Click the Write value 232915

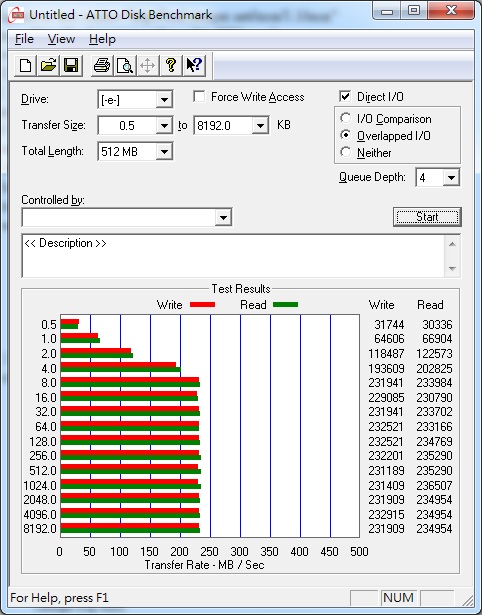tap(386, 515)
